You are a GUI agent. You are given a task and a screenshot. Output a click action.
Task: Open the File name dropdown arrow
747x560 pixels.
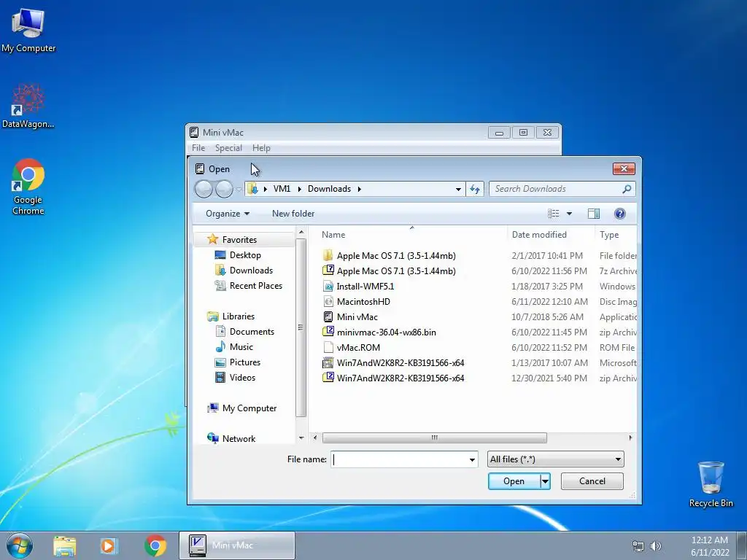click(x=472, y=459)
